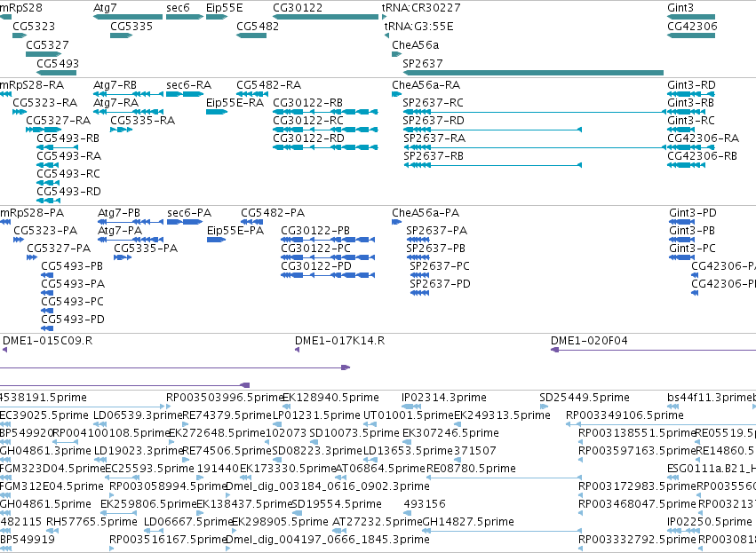The height and width of the screenshot is (553, 756).
Task: Select the Atg7 gene bar
Action: pos(128,17)
